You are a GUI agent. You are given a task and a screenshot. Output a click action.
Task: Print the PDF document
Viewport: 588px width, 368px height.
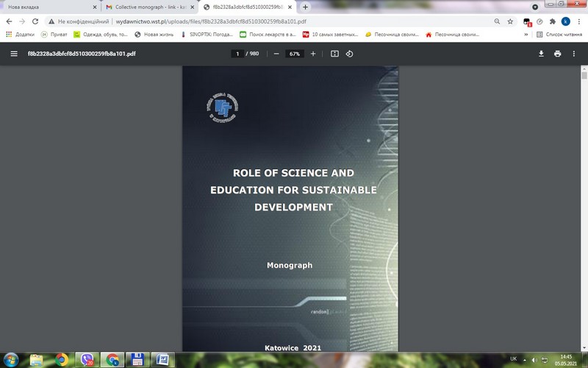tap(558, 54)
